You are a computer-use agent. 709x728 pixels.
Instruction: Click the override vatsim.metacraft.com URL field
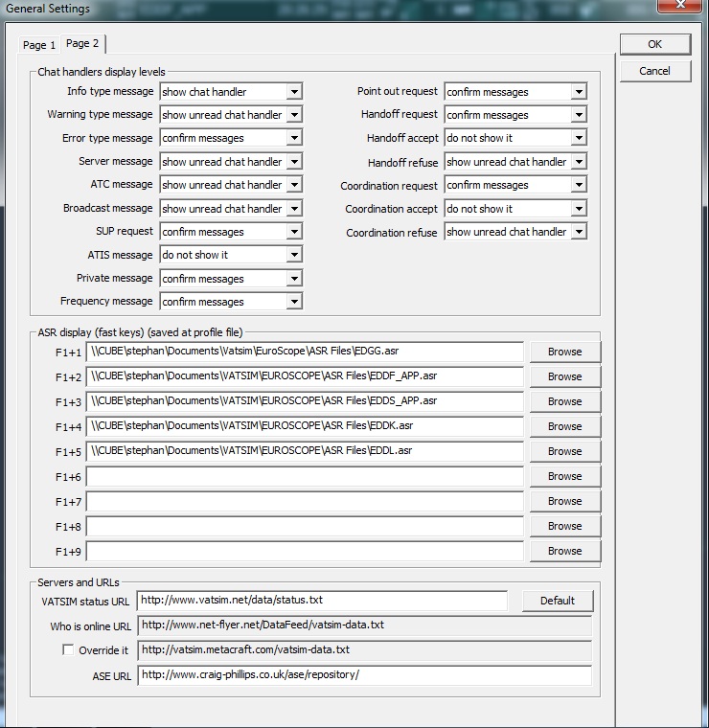[x=365, y=650]
